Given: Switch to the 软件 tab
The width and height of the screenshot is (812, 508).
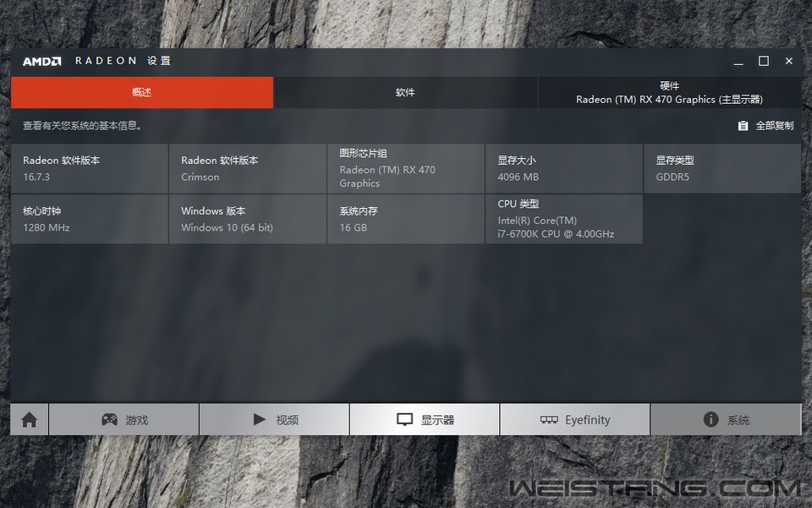Looking at the screenshot, I should pos(405,93).
